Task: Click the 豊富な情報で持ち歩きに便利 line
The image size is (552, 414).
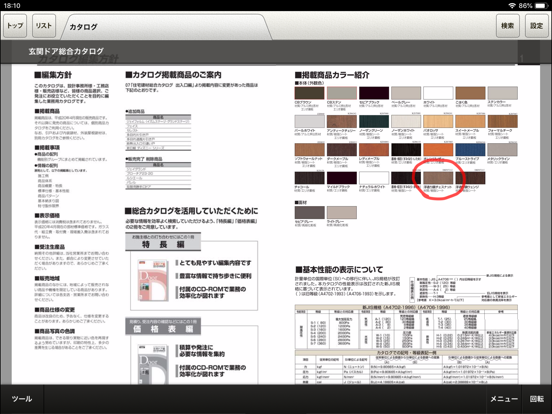Action: click(x=214, y=276)
